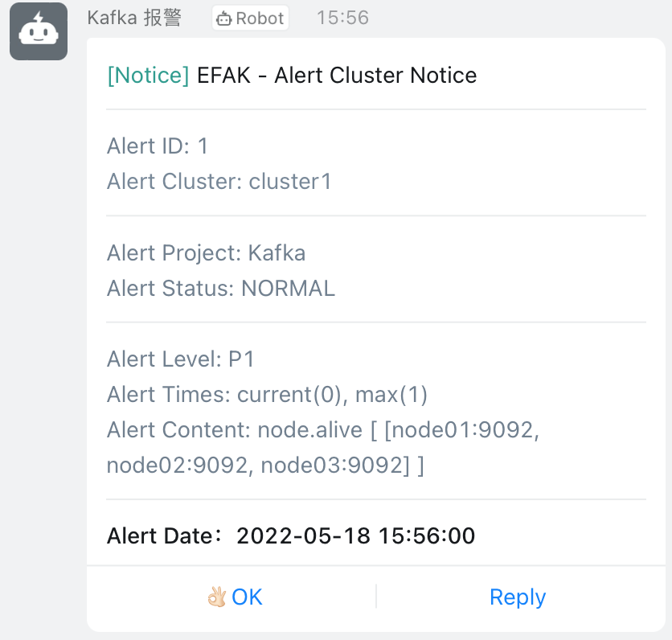Open the Kafka 报警 sender name

[134, 18]
